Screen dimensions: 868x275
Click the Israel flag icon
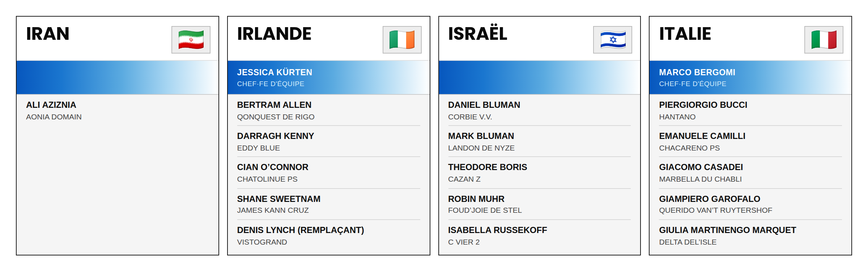[x=613, y=40]
